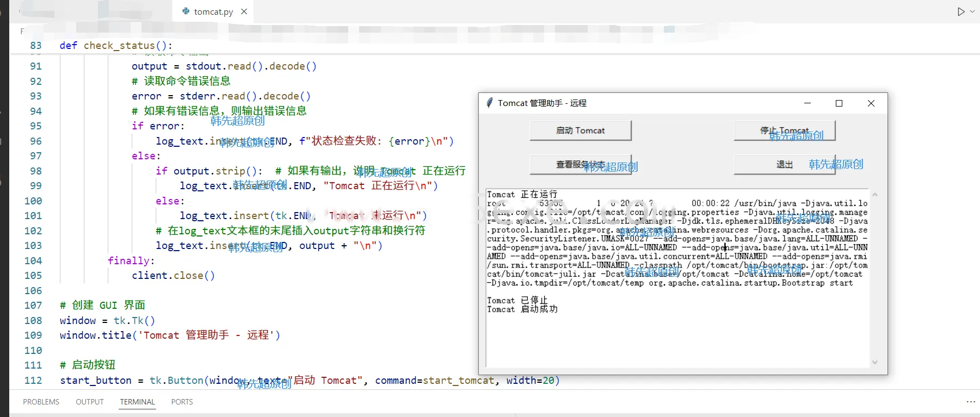Click the window = tk.Tk() code line
The height and width of the screenshot is (417, 980).
pyautogui.click(x=107, y=321)
